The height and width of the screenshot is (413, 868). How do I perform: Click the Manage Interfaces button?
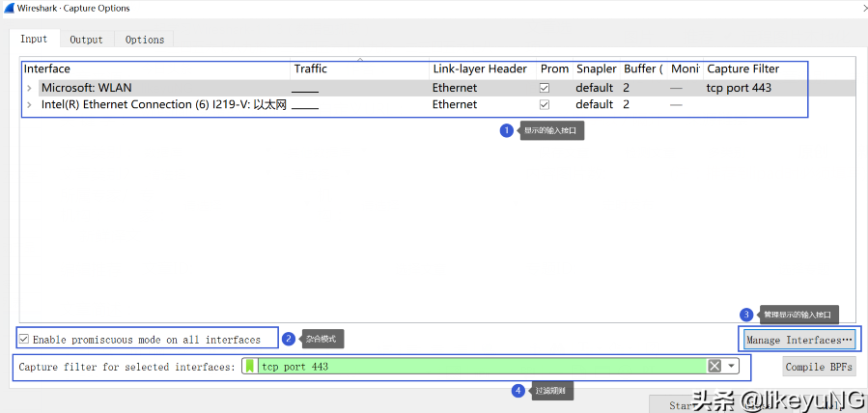[799, 340]
